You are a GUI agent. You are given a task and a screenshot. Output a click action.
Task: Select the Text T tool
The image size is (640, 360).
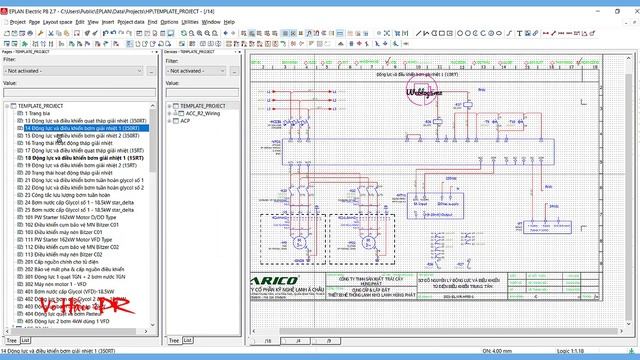click(520, 33)
